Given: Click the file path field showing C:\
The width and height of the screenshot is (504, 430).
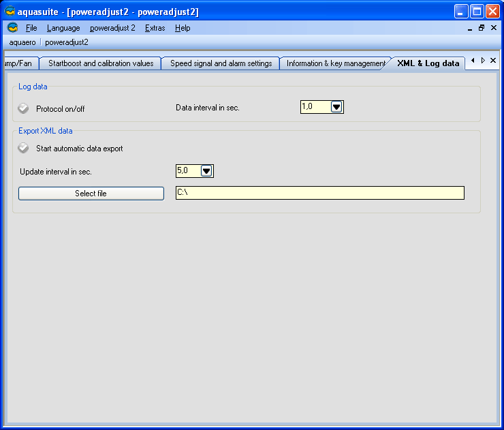Looking at the screenshot, I should pyautogui.click(x=320, y=193).
